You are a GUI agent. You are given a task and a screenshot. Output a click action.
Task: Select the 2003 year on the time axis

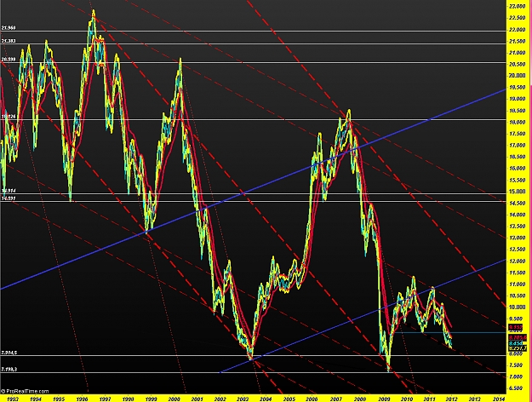(x=243, y=399)
